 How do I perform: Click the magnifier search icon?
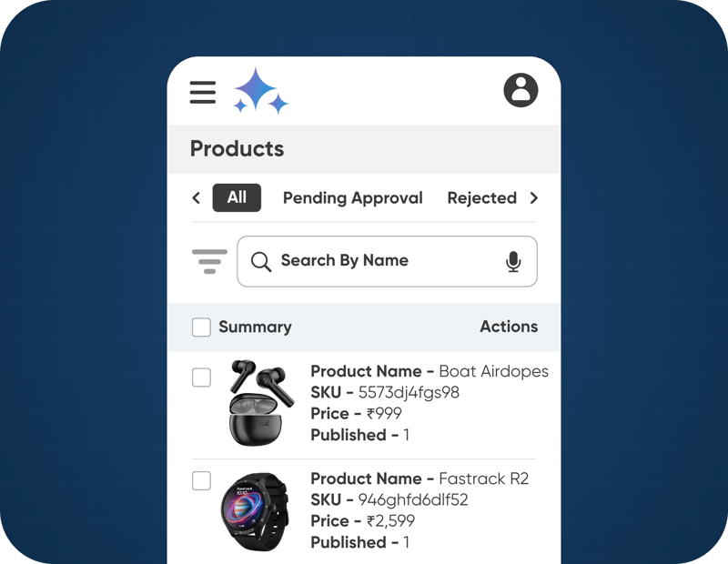[x=261, y=262]
